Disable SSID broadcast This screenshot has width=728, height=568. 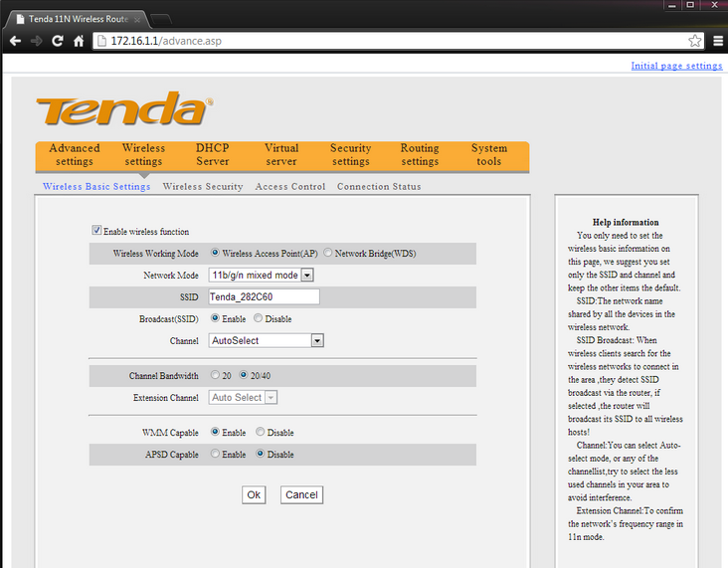click(x=258, y=318)
